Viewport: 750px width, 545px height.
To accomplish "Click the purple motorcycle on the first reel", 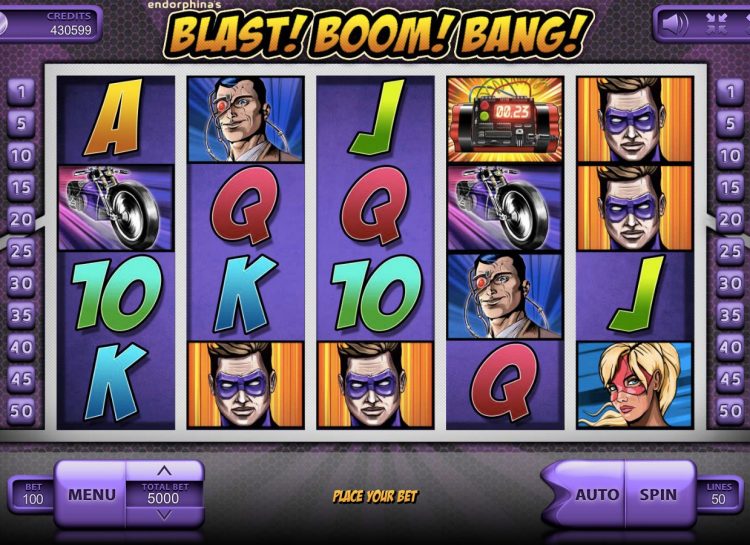I will [115, 208].
